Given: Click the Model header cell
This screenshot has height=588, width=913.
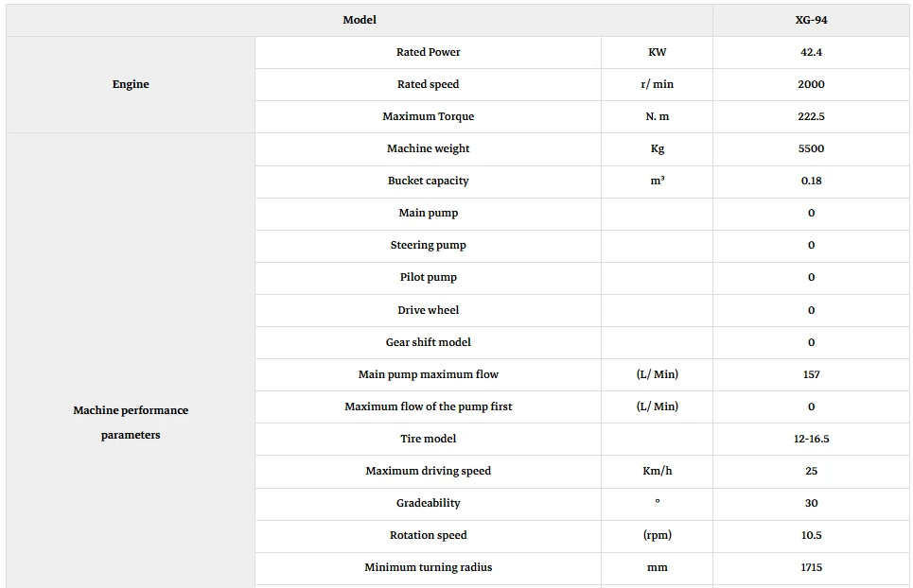Looking at the screenshot, I should click(x=360, y=20).
